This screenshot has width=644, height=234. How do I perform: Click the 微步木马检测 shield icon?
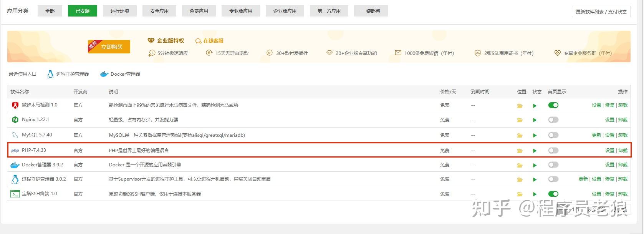click(15, 105)
